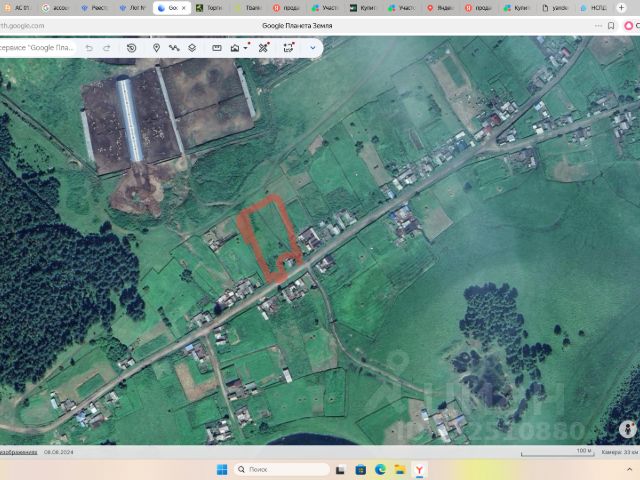This screenshot has height=480, width=640.
Task: Expand the toolbar chevron menu
Action: pos(313,48)
